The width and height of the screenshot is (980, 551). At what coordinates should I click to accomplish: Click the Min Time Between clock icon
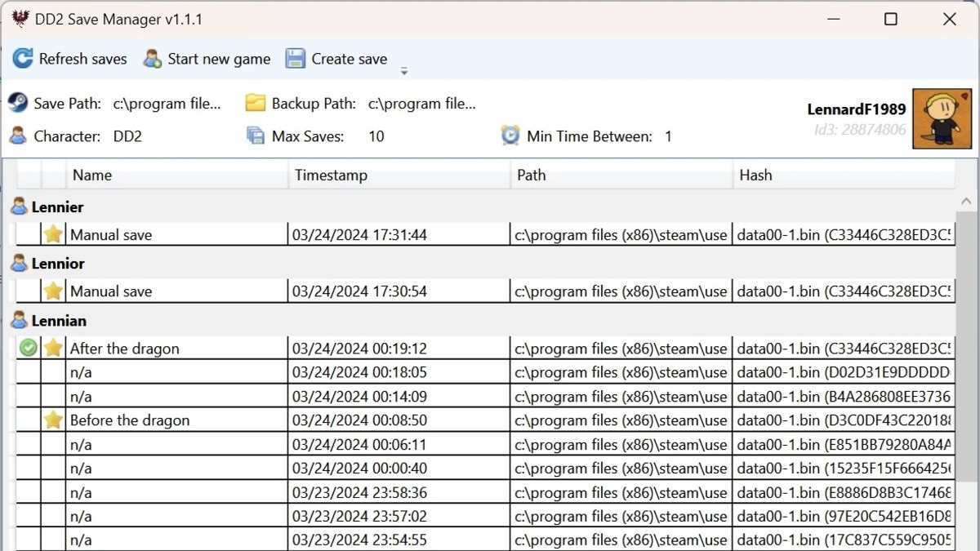tap(510, 136)
